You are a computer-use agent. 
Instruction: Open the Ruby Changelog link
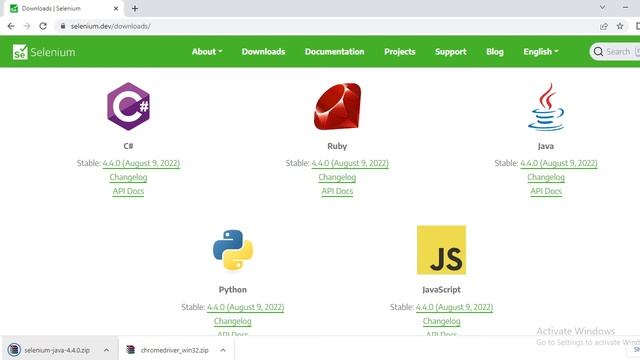pos(337,177)
